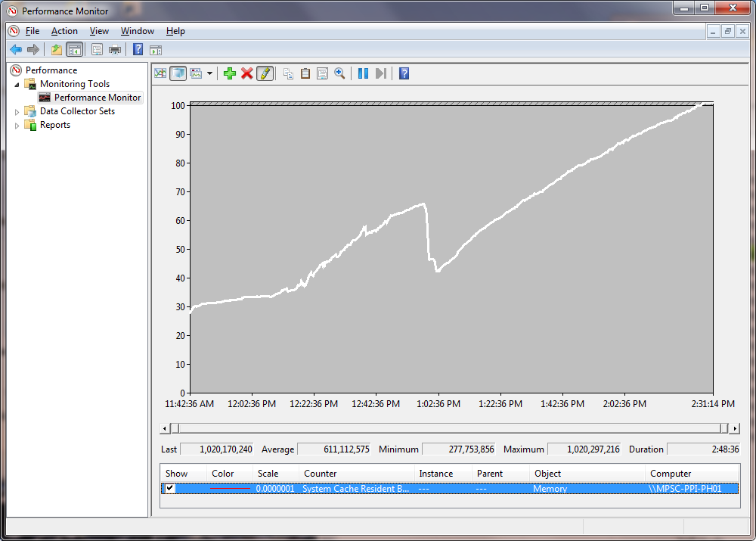
Task: Click the graph time range slider bar
Action: click(450, 428)
